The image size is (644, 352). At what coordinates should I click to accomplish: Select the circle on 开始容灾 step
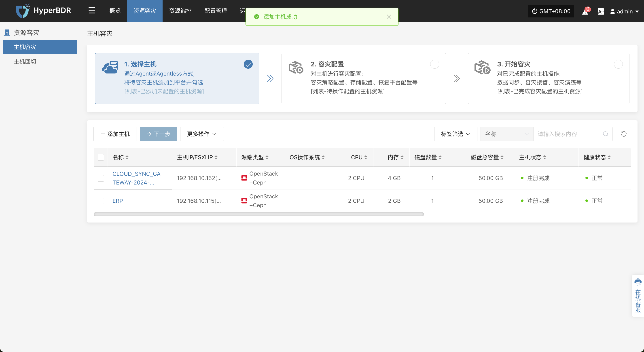coord(618,64)
